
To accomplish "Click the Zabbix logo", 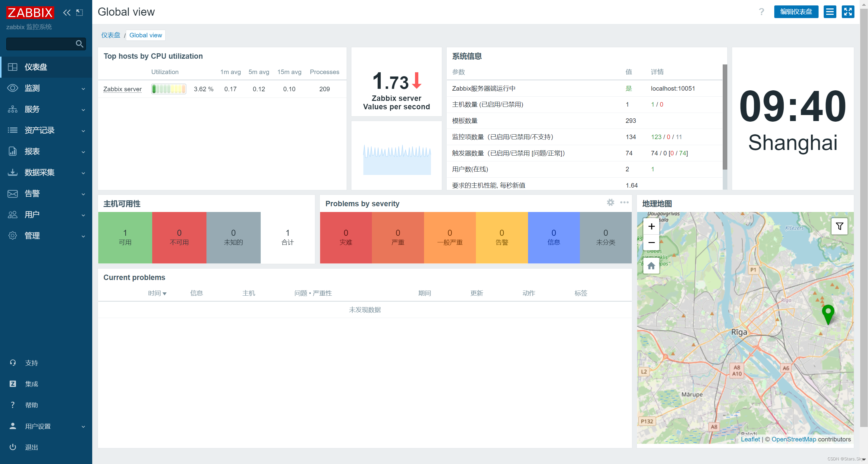I will 30,12.
